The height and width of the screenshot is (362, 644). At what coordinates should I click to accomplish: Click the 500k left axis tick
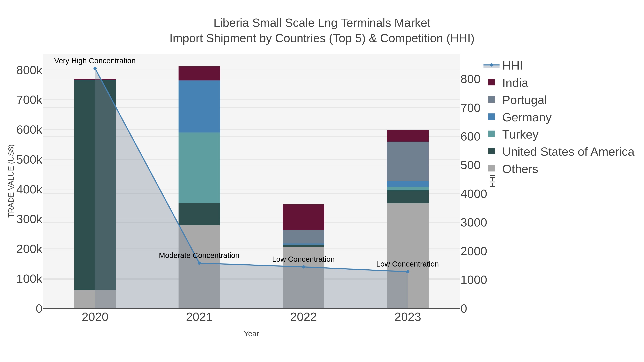tap(29, 160)
